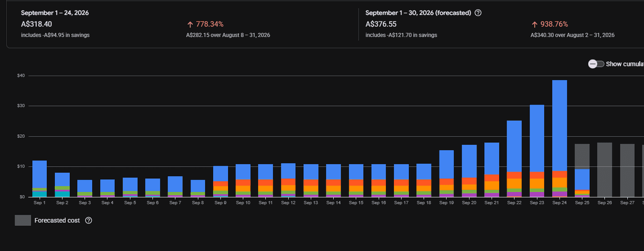Click the 'Sep 10' axis date label
The height and width of the screenshot is (251, 644).
click(x=243, y=203)
